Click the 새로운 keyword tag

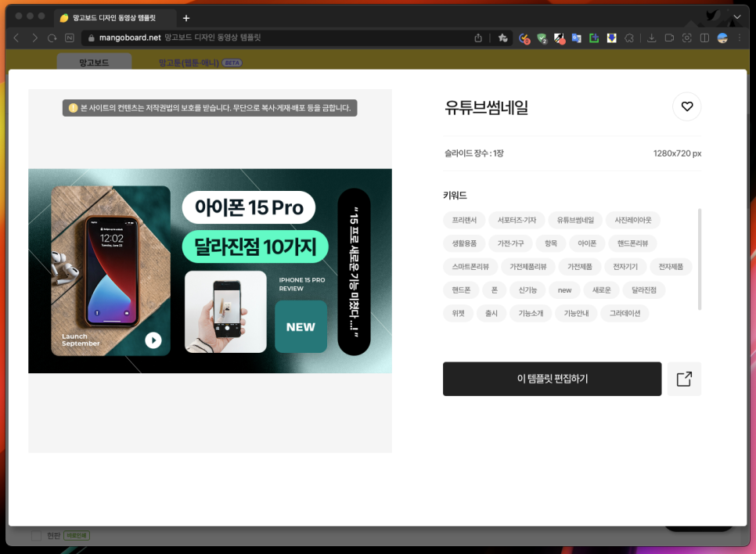601,290
